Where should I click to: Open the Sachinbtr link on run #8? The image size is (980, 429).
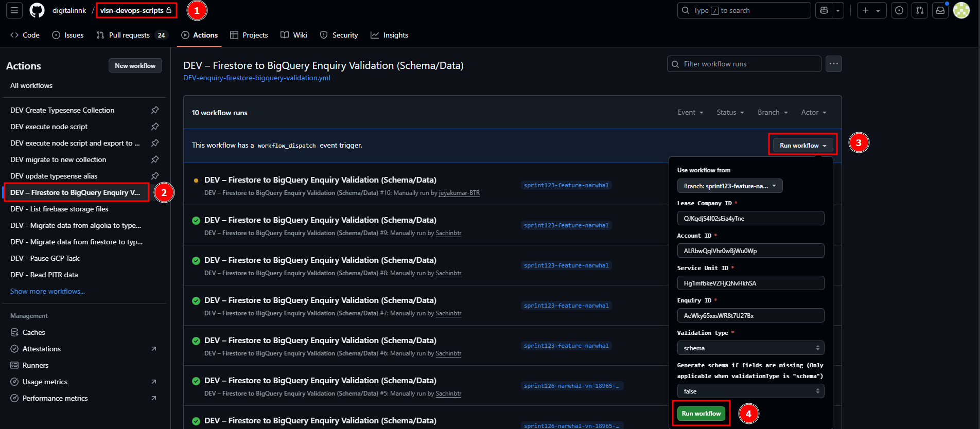pos(448,273)
